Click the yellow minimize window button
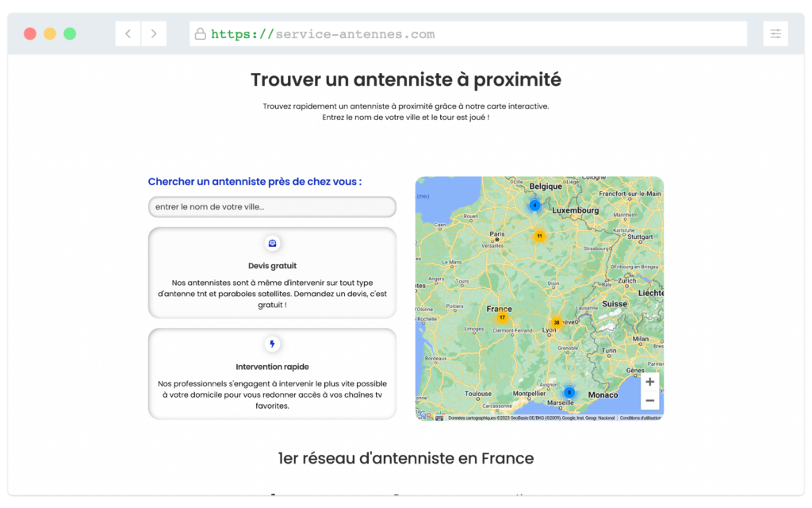Viewport: 812px width, 508px height. pyautogui.click(x=50, y=33)
